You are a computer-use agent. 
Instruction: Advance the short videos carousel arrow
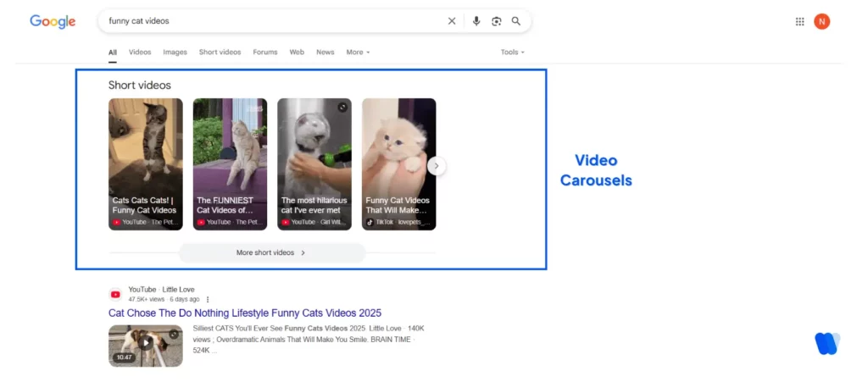[x=437, y=166]
